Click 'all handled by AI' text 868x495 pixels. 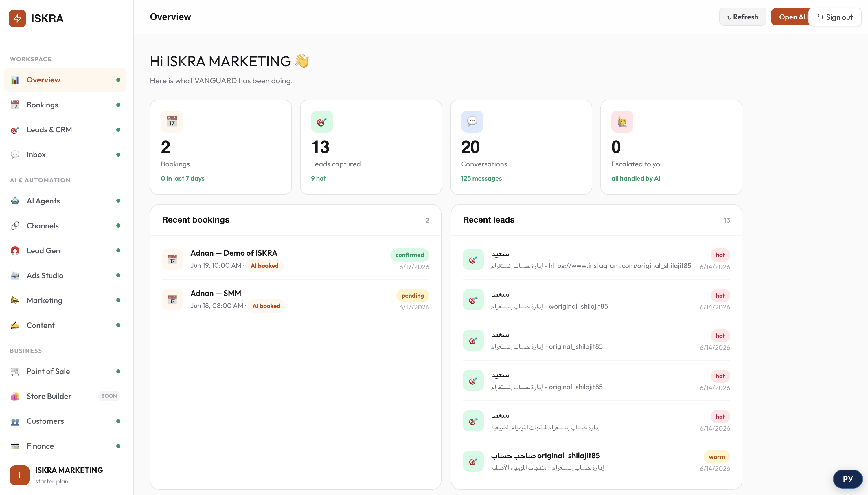(635, 178)
